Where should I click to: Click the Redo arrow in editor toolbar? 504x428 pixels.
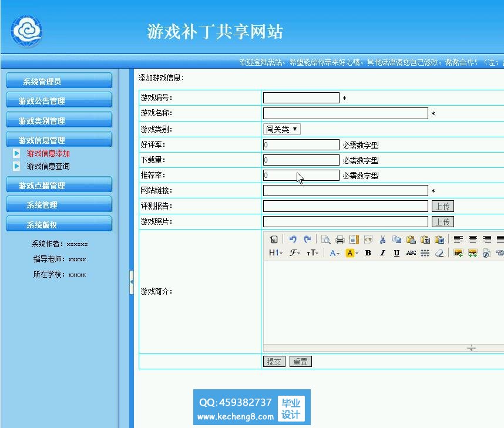(307, 239)
